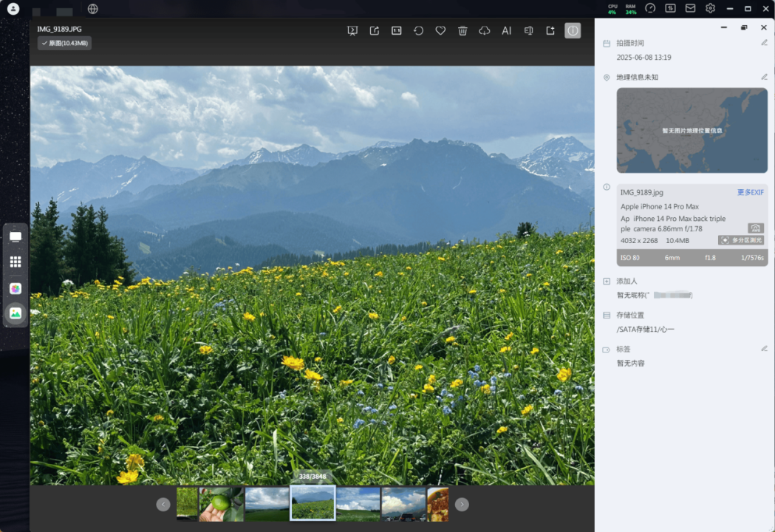The height and width of the screenshot is (532, 775).
Task: Open the AI tools button
Action: point(507,30)
